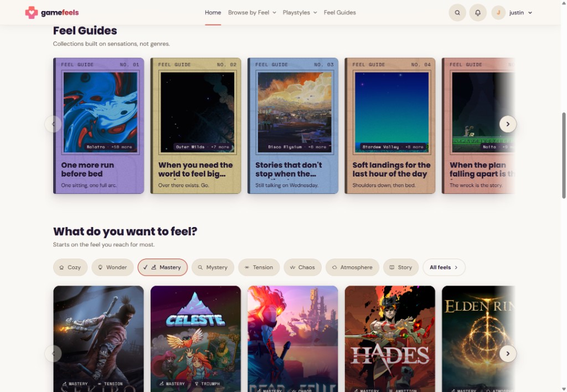Screen dimensions: 567x392
Task: Click the Triumph tag on Celeste card
Action: click(207, 384)
